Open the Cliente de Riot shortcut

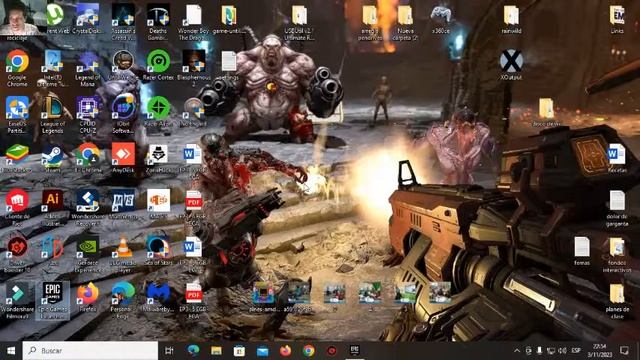[17, 207]
